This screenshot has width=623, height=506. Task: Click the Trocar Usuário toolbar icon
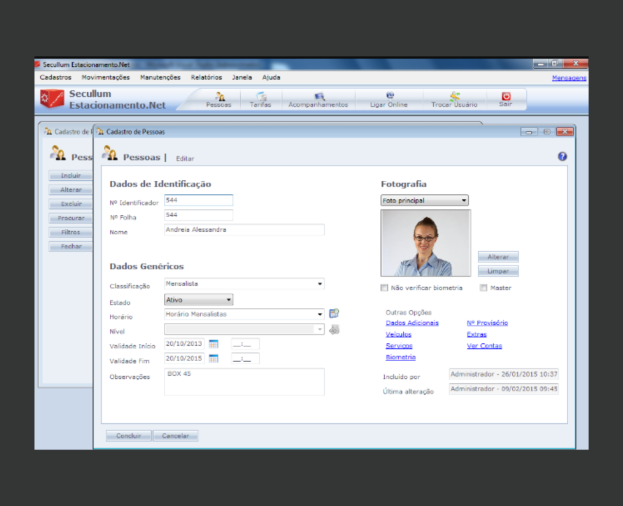(454, 99)
